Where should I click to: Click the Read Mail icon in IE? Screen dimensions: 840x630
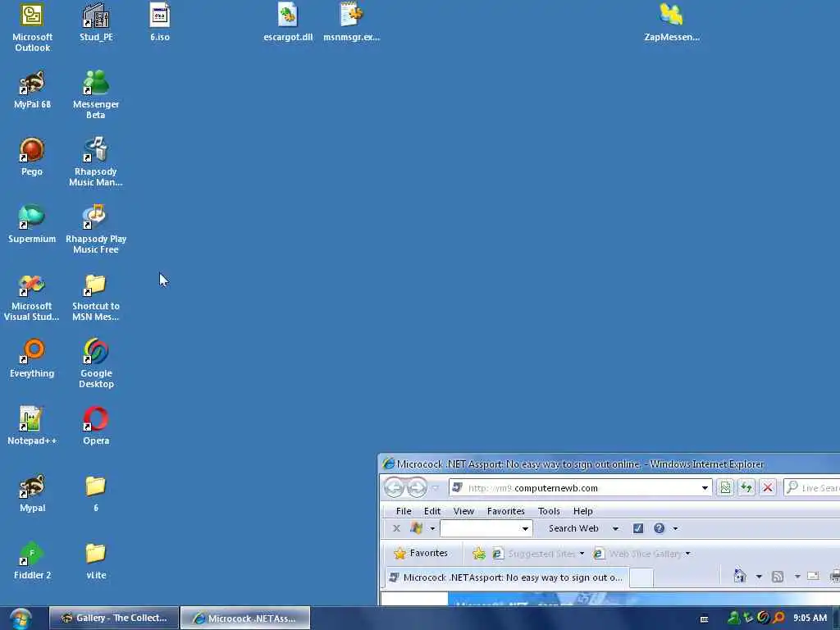[x=813, y=577]
